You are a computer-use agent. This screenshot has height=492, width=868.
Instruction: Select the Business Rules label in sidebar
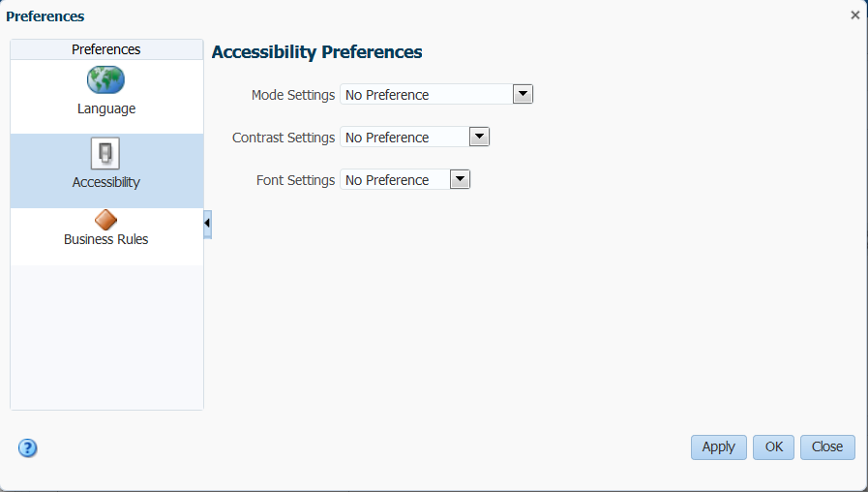point(105,239)
